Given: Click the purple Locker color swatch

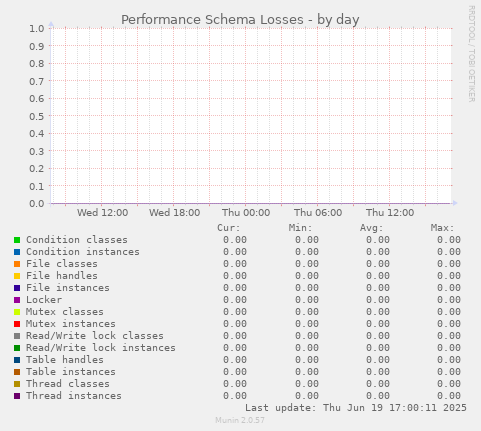Looking at the screenshot, I should click(x=17, y=300).
